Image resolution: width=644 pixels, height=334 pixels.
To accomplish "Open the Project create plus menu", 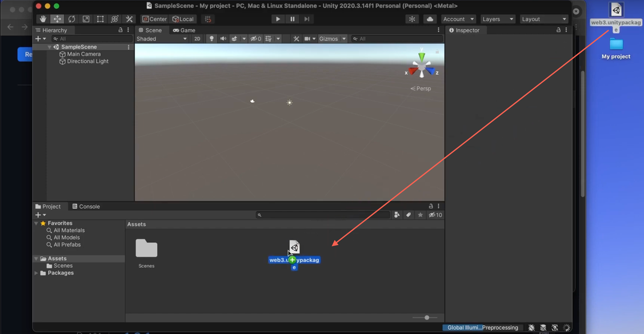I will pyautogui.click(x=40, y=215).
